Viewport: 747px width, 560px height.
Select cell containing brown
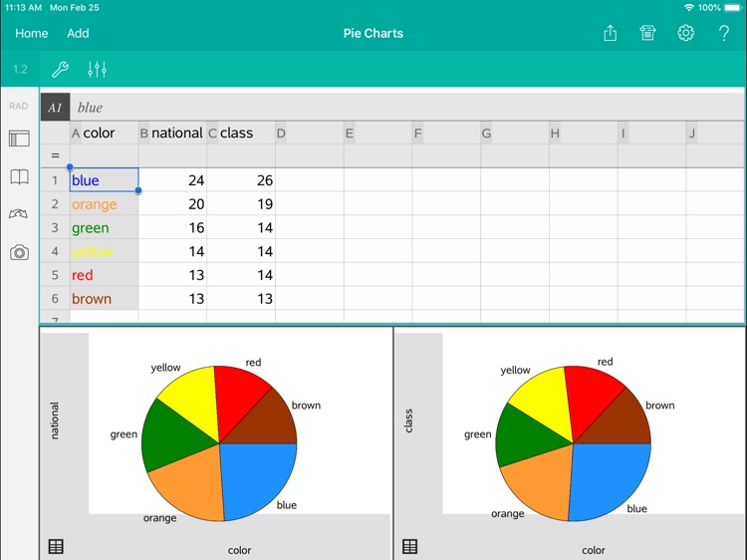click(x=104, y=298)
